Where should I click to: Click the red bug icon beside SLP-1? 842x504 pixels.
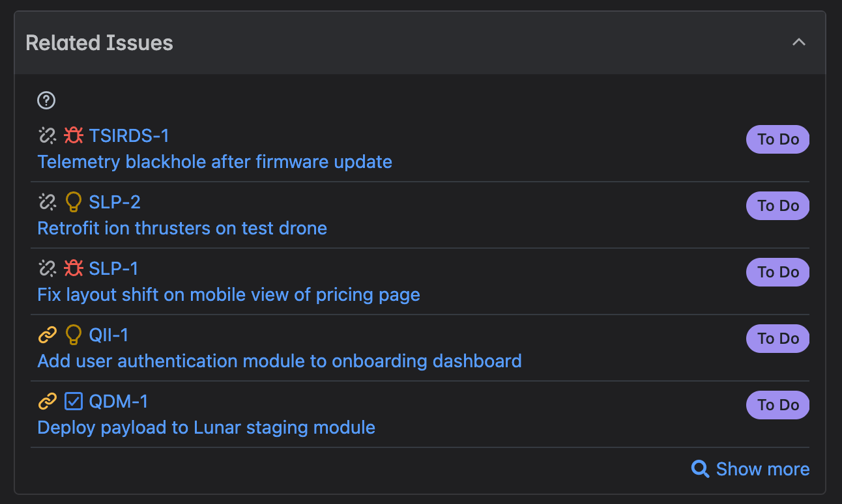(74, 268)
